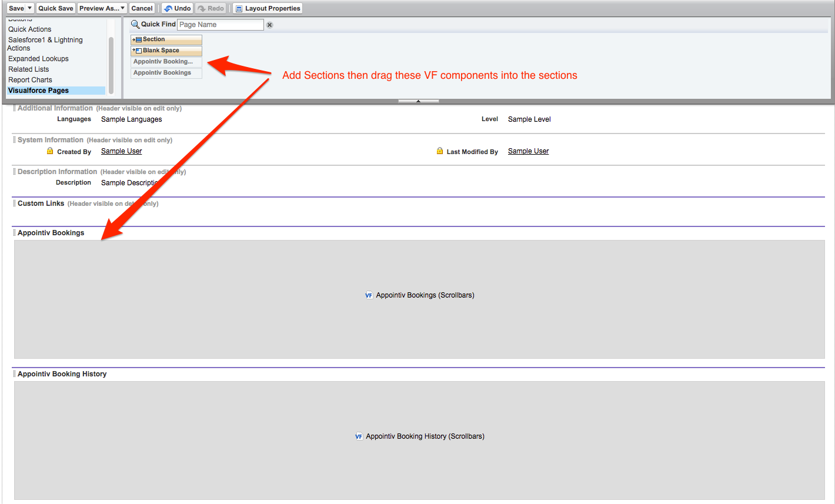This screenshot has width=835, height=504.
Task: Click the VF icon of Appointiv Booking History
Action: tap(359, 436)
